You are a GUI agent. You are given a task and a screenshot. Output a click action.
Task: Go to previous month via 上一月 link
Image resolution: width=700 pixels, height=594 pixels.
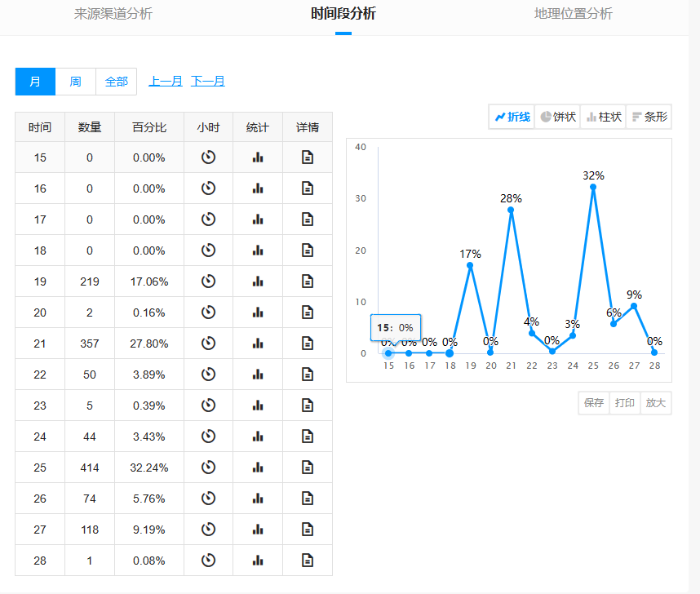click(165, 82)
